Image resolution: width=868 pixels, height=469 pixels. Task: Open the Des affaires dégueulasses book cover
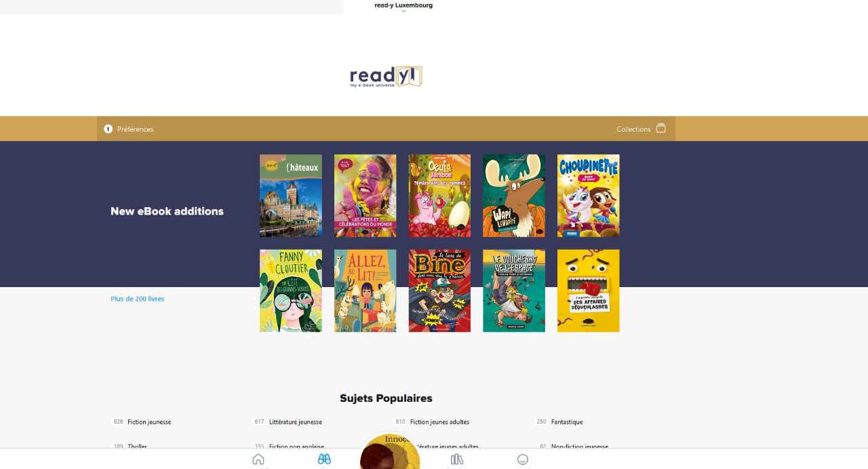point(589,290)
